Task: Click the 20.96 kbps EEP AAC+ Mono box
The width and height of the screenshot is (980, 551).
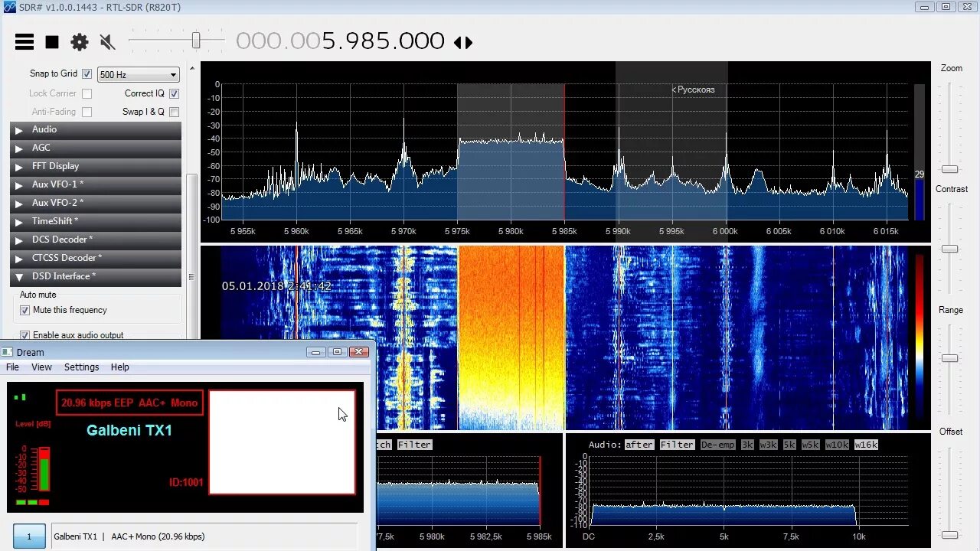Action: click(129, 403)
